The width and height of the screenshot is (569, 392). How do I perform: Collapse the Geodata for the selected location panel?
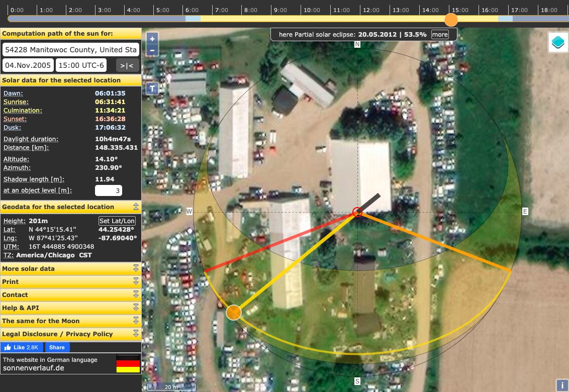click(x=136, y=207)
